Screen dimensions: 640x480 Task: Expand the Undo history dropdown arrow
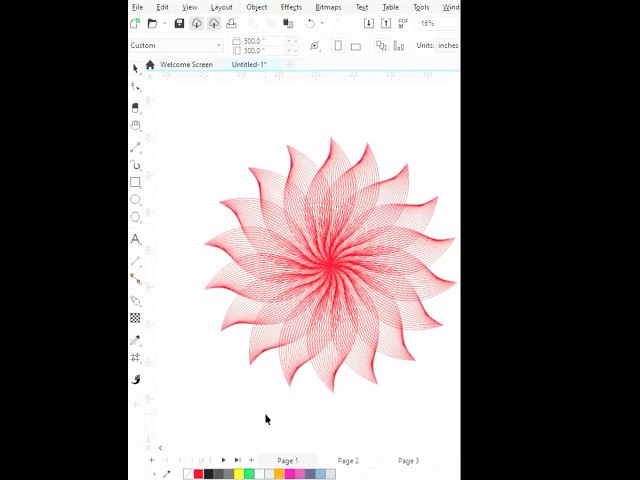pyautogui.click(x=322, y=23)
